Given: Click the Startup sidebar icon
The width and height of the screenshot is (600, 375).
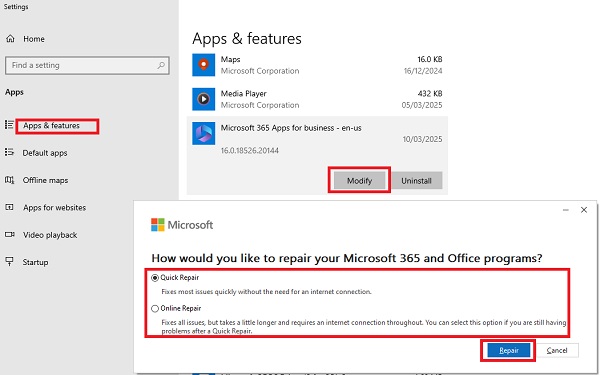Looking at the screenshot, I should (9, 262).
